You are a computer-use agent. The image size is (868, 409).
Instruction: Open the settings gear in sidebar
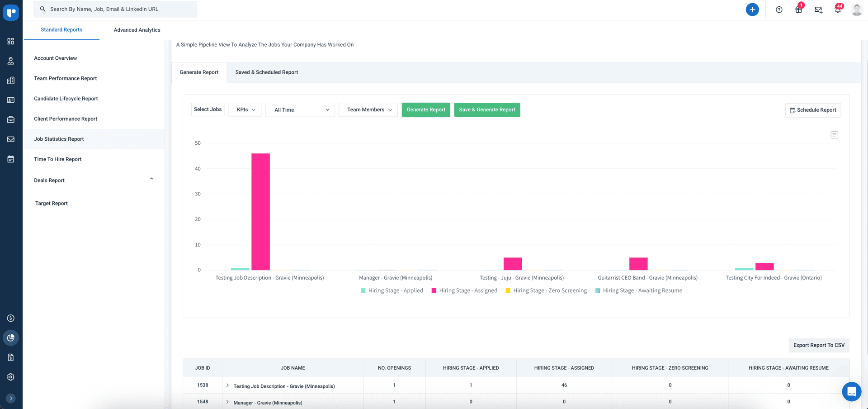pos(11,377)
